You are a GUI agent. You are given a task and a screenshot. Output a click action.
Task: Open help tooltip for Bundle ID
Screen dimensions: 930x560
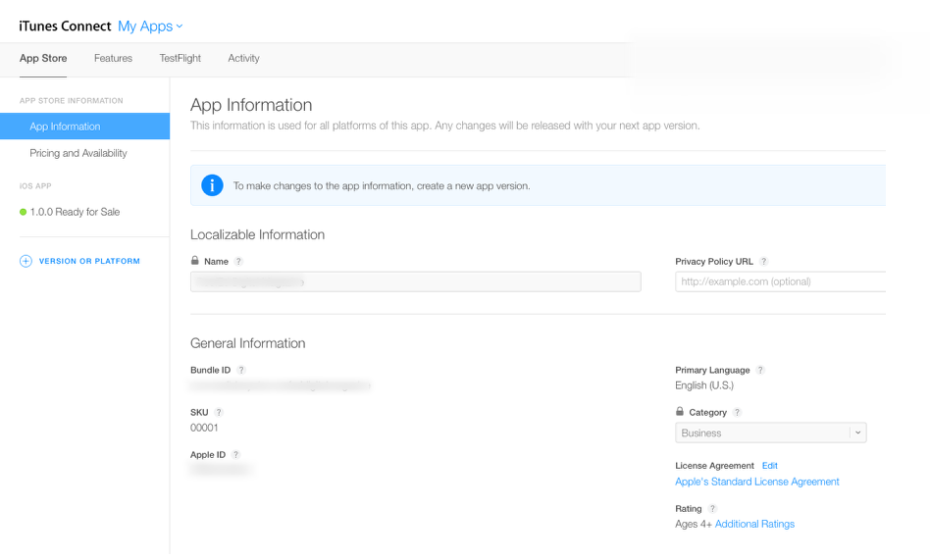241,370
